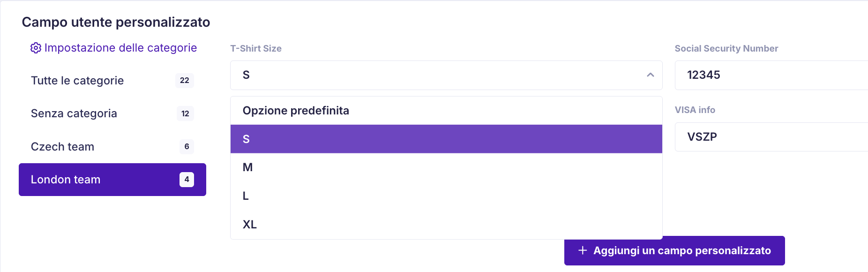The width and height of the screenshot is (868, 272).
Task: Focus the Social Security Number field
Action: pos(771,75)
